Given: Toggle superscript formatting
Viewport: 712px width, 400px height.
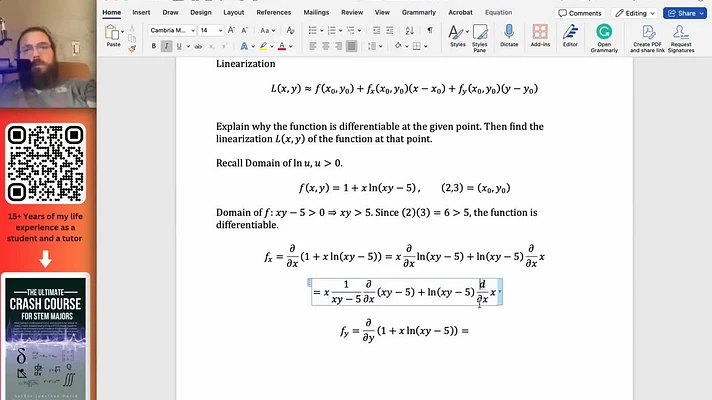Looking at the screenshot, I should (224, 46).
